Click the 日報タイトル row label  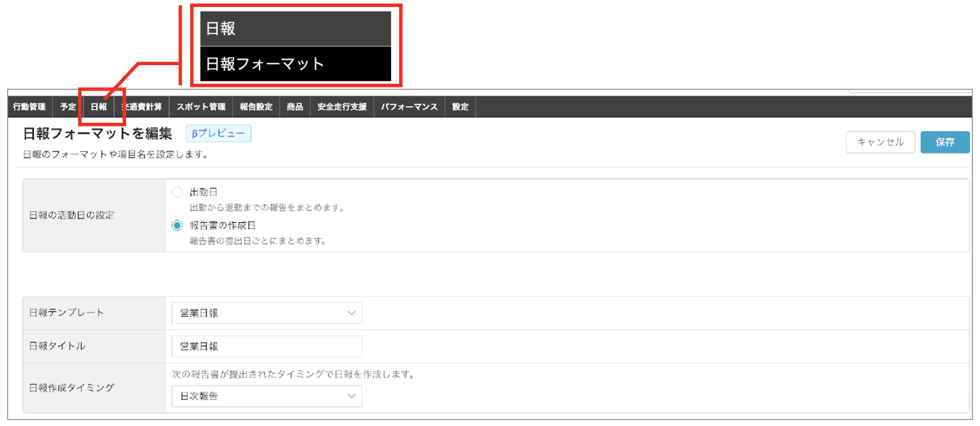57,346
